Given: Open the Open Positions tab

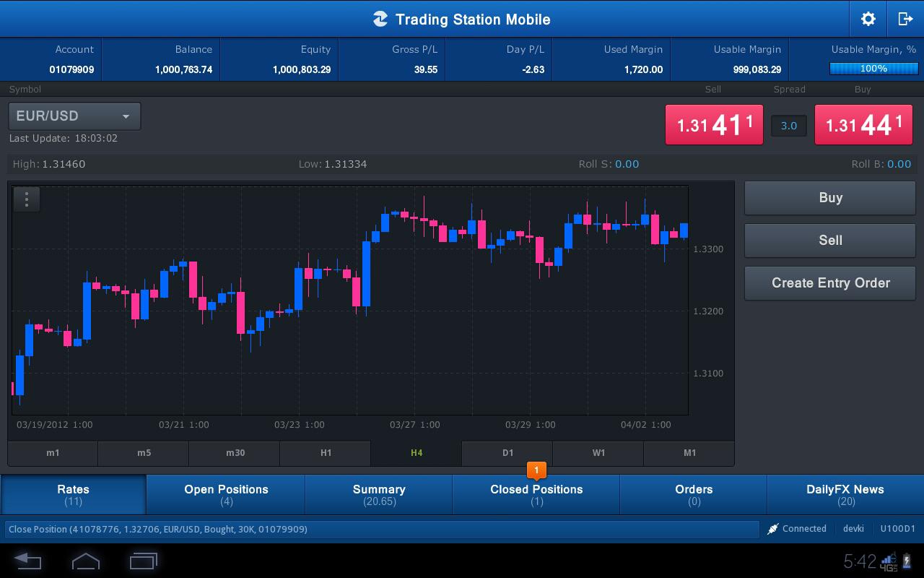Looking at the screenshot, I should tap(226, 494).
